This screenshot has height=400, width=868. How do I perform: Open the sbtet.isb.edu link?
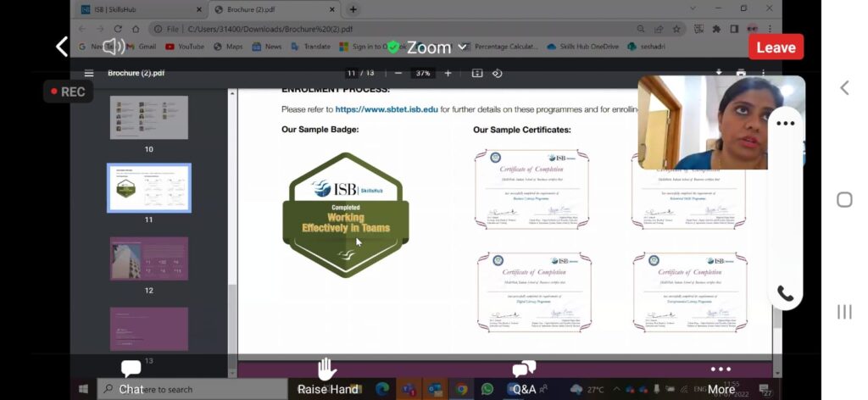(387, 110)
